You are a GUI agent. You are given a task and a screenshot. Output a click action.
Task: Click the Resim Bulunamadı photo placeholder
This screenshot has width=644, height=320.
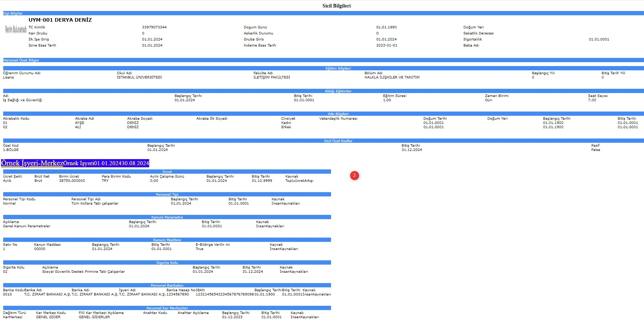[16, 29]
